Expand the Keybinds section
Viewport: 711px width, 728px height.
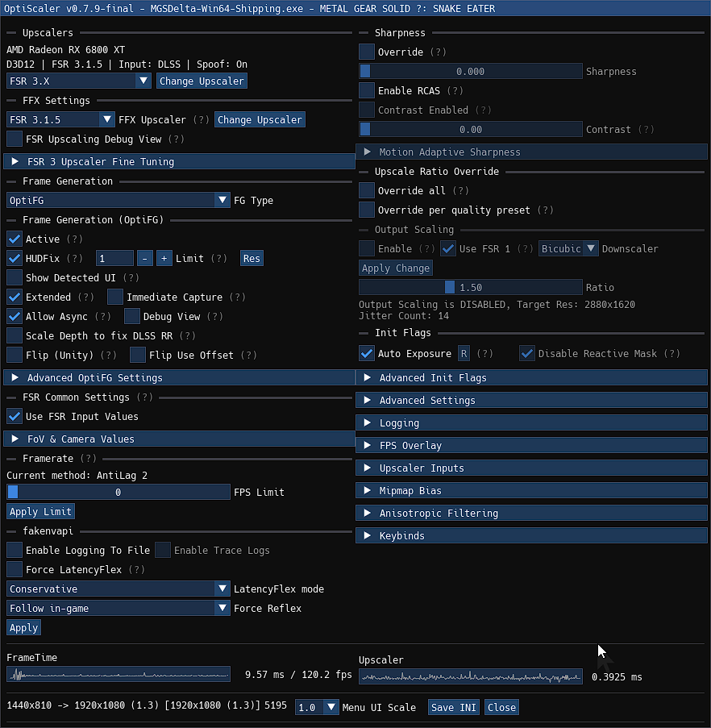[531, 535]
